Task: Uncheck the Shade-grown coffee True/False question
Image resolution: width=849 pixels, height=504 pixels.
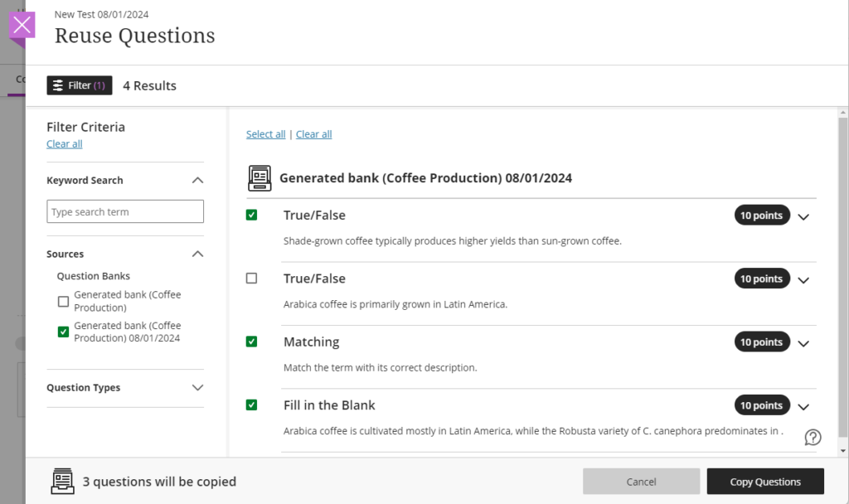Action: click(x=251, y=215)
